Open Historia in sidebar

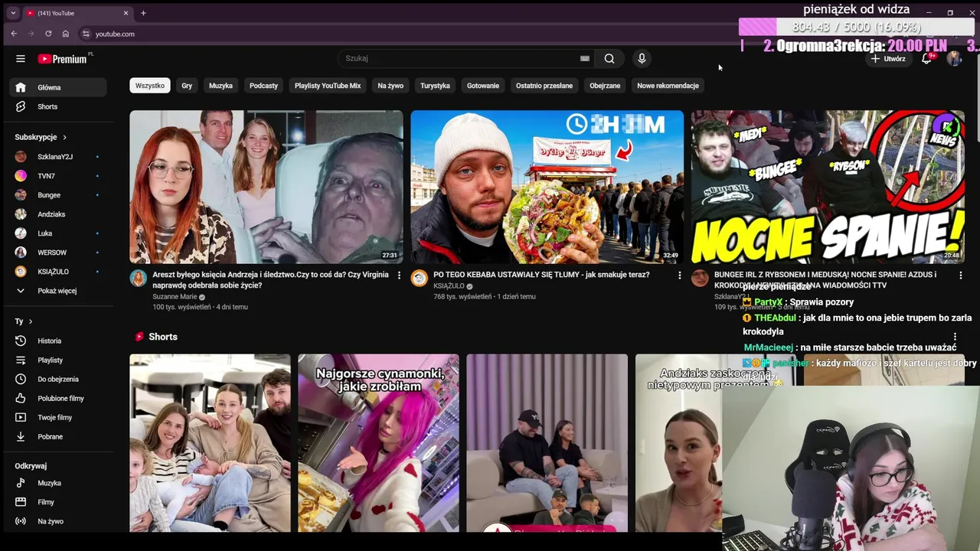pos(58,341)
